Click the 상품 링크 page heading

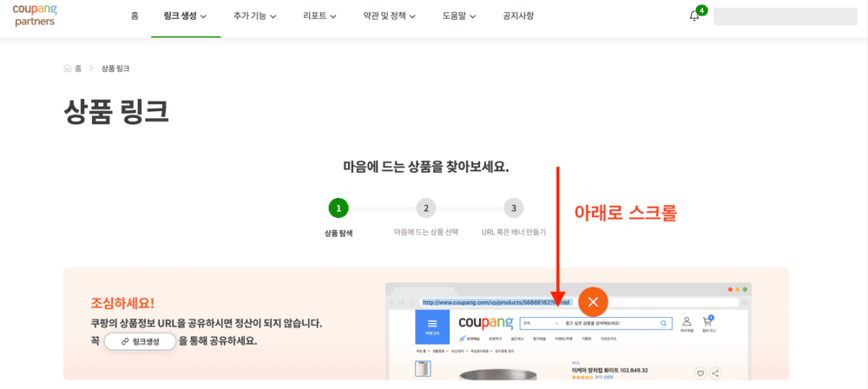(x=116, y=112)
